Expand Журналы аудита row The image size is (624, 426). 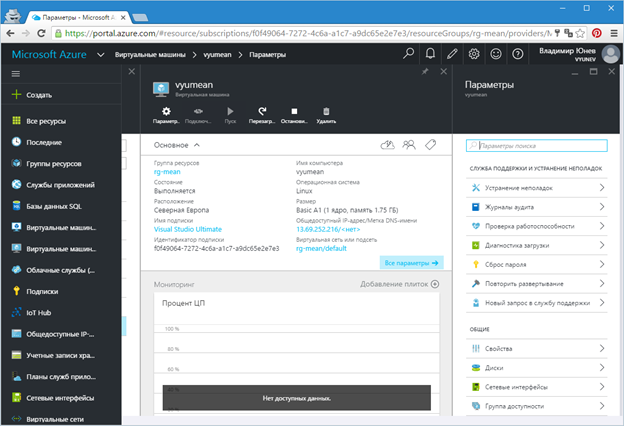click(536, 207)
